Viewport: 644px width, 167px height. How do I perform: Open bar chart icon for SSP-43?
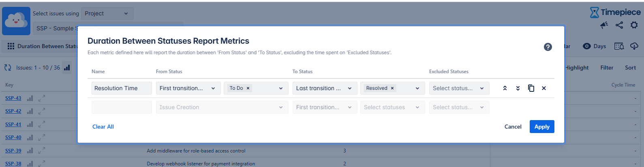(30, 98)
